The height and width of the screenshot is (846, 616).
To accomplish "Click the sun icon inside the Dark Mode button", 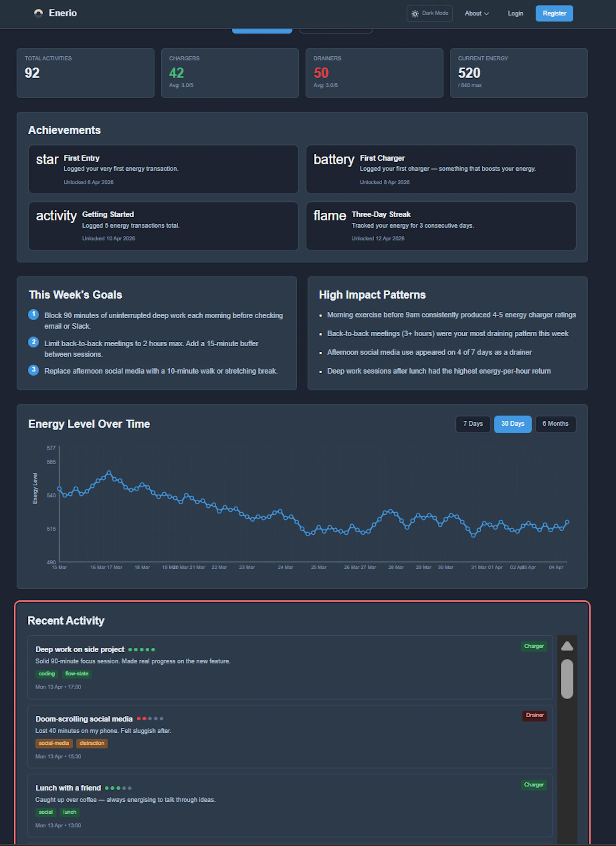I will [x=415, y=13].
